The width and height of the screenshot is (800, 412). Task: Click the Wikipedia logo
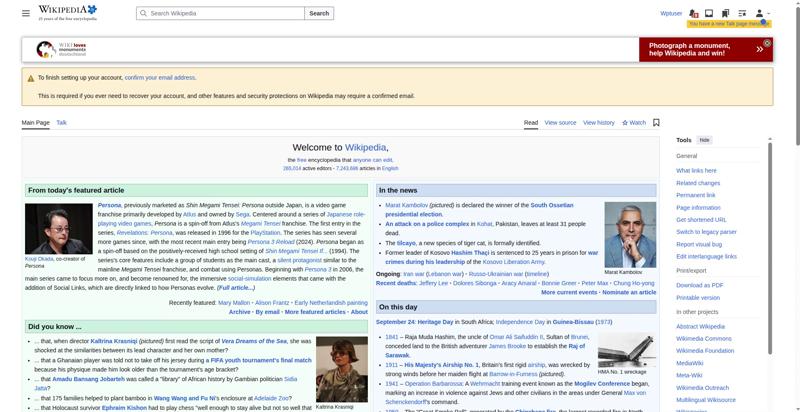pyautogui.click(x=67, y=13)
